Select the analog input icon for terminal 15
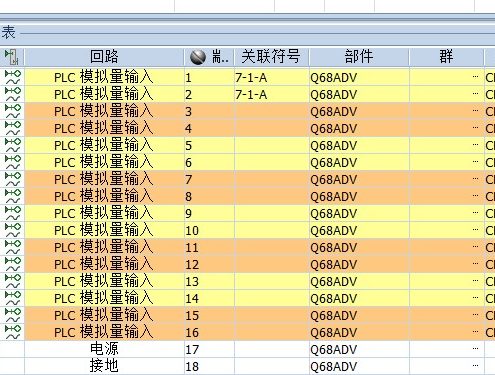The height and width of the screenshot is (375, 495). click(13, 315)
